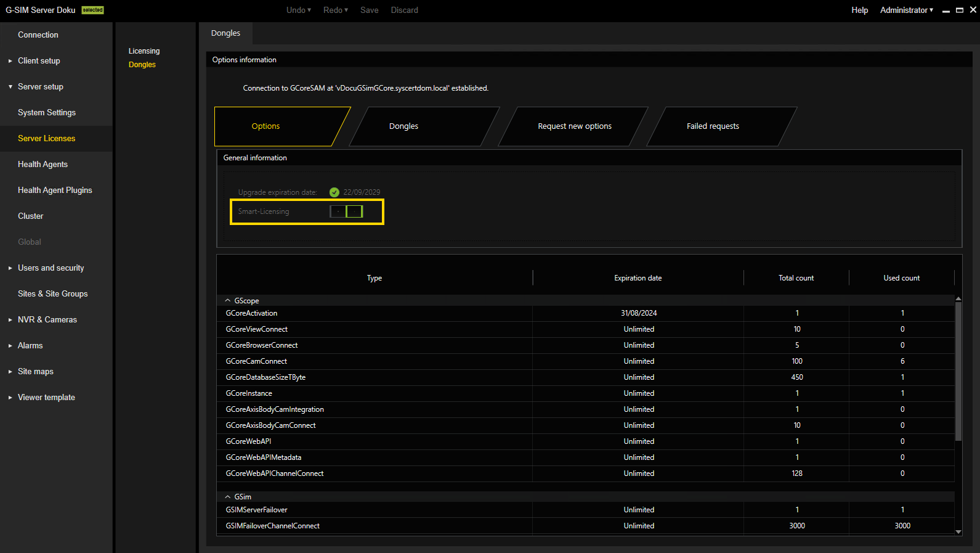The image size is (980, 553).
Task: Click the scroll-down arrow of license table
Action: click(x=958, y=531)
